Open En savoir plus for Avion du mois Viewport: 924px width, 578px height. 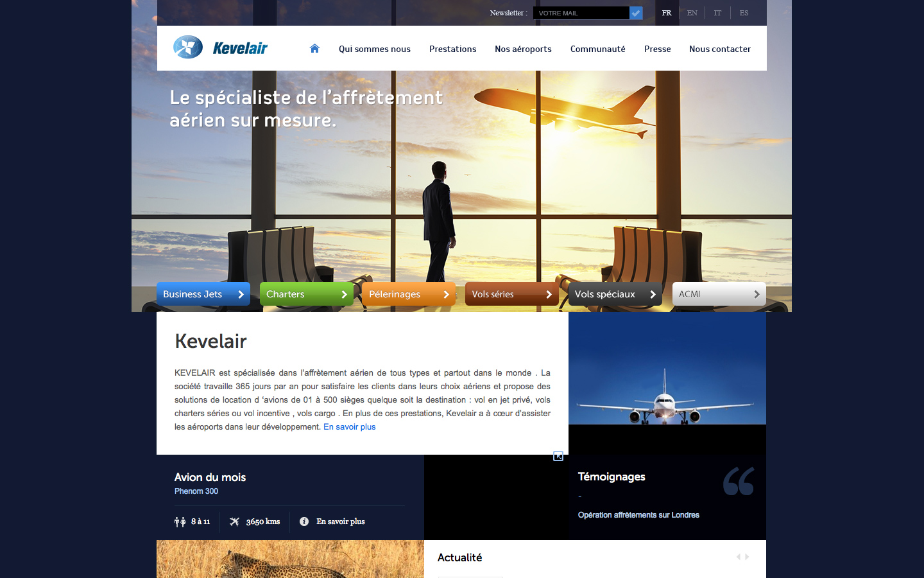341,521
